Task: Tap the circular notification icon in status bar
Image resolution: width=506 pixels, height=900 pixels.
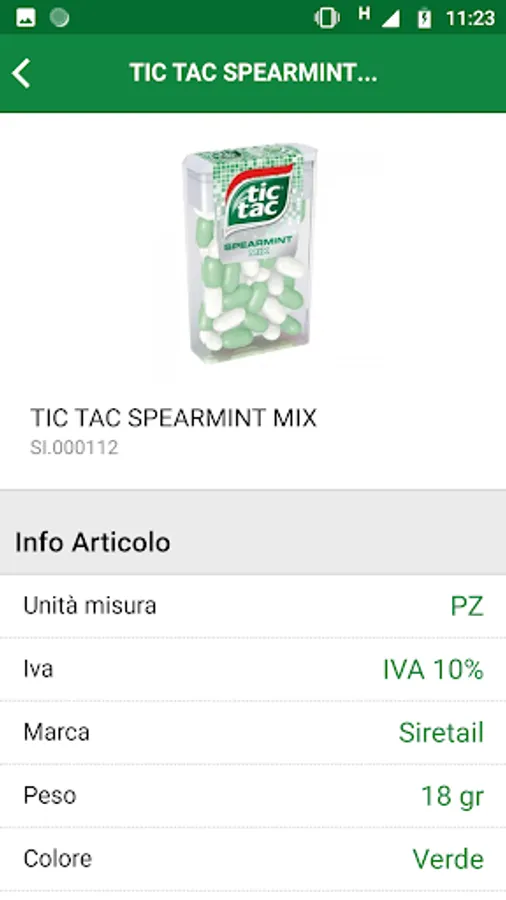Action: point(59,18)
